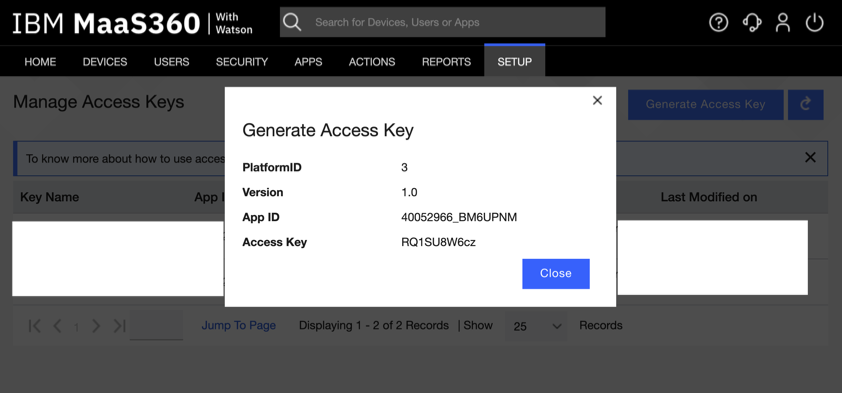This screenshot has width=842, height=393.
Task: Click the Access Key label
Action: coord(274,242)
